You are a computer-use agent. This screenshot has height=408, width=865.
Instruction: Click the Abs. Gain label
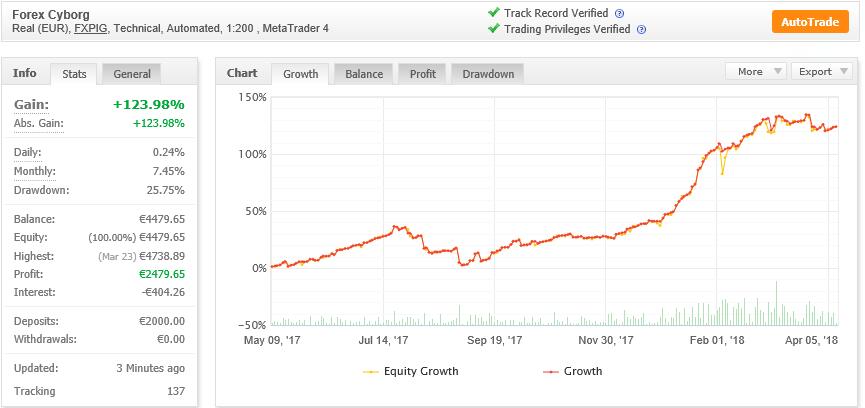coord(39,124)
